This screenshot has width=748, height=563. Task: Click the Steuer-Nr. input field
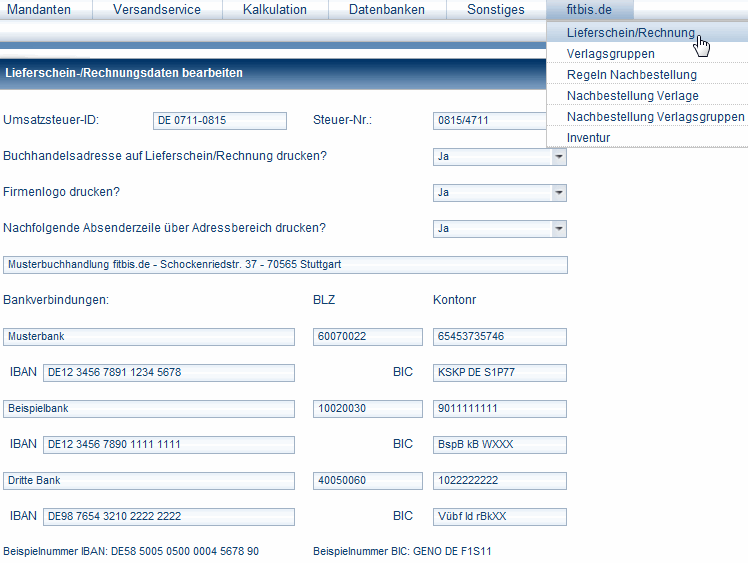point(489,121)
